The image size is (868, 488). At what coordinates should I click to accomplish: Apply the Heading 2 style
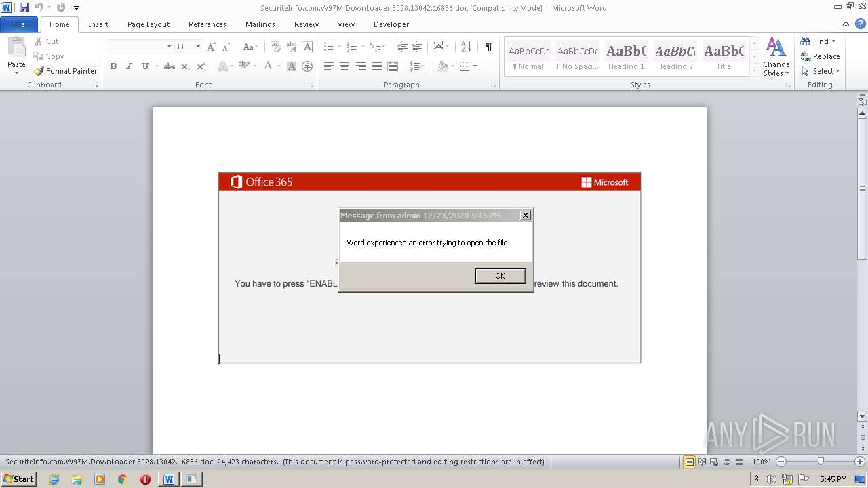pyautogui.click(x=675, y=57)
